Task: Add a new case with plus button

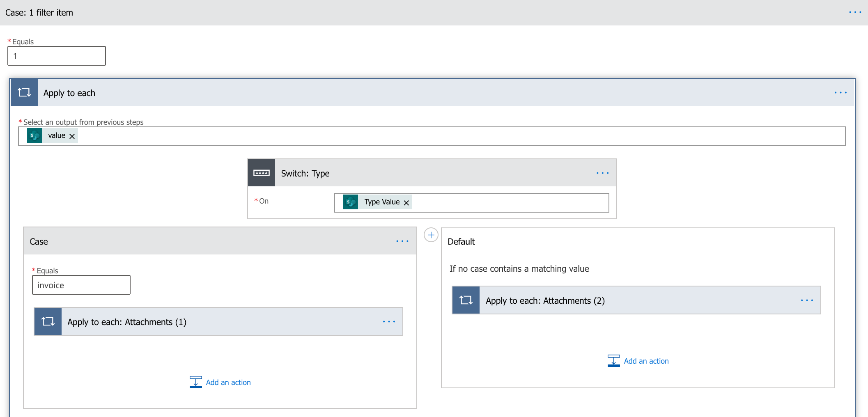Action: tap(431, 235)
